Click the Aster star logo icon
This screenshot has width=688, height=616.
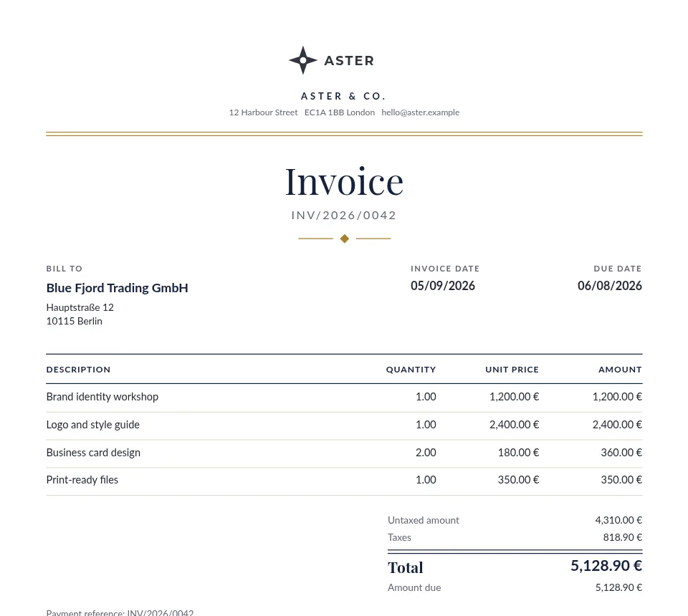coord(302,60)
